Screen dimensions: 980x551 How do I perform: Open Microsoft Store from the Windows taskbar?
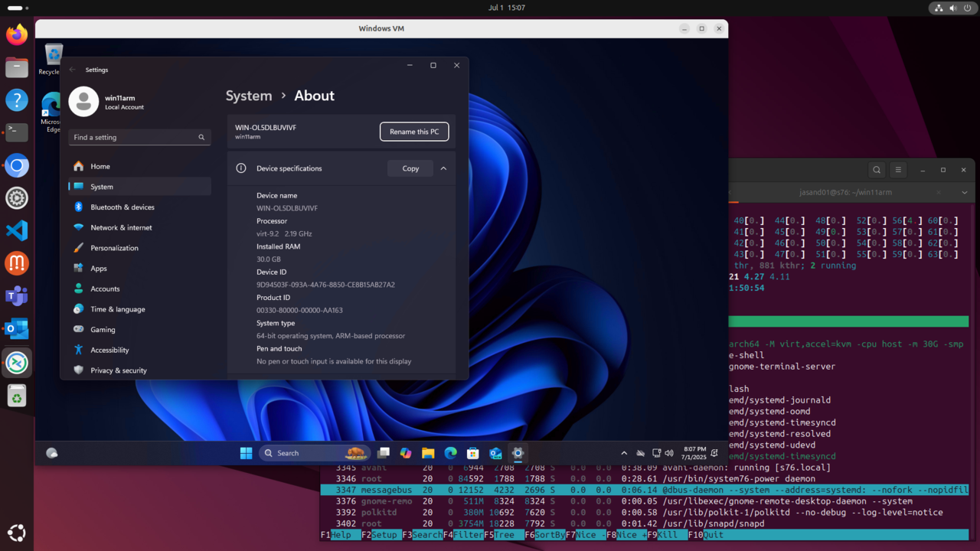(x=472, y=452)
